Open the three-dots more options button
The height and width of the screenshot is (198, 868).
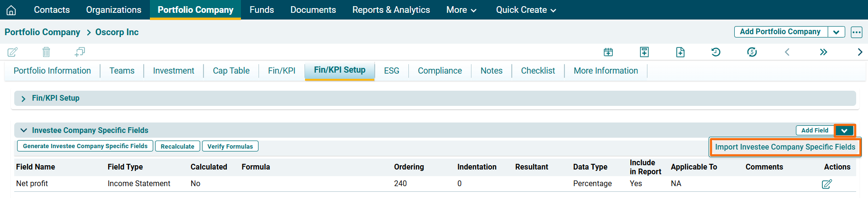(x=856, y=32)
